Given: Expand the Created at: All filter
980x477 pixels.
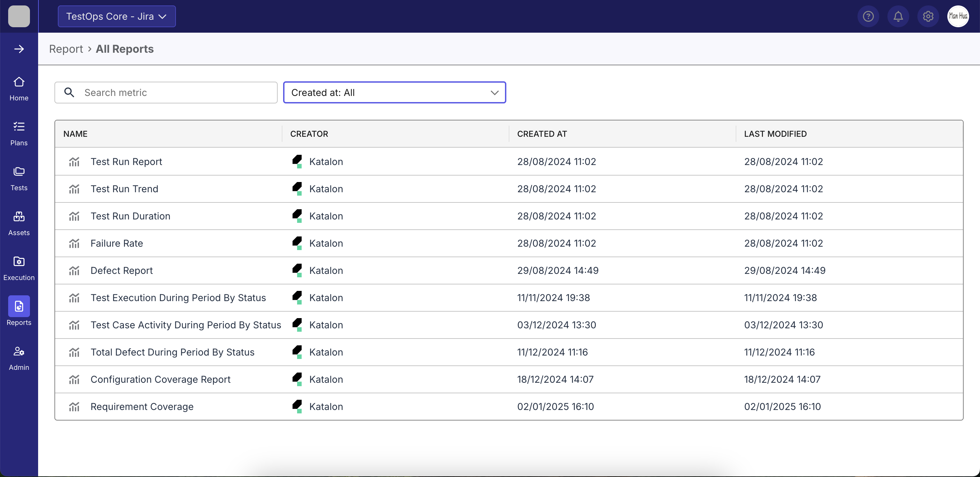Looking at the screenshot, I should tap(394, 93).
